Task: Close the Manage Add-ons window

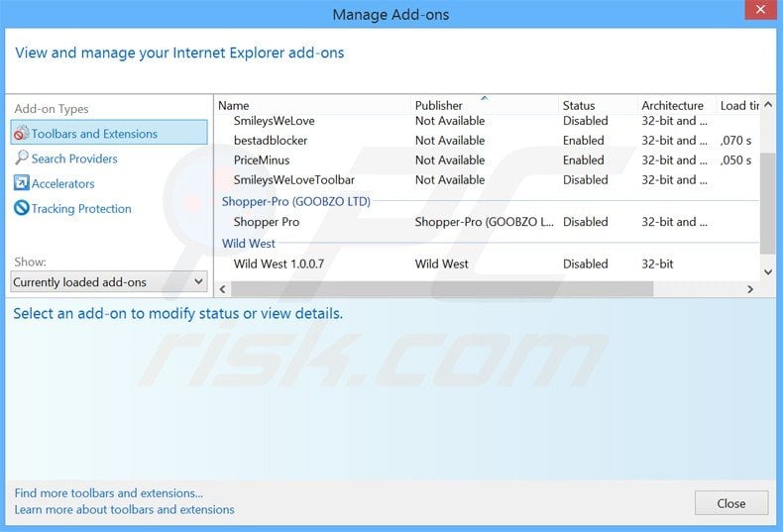Action: point(760,10)
